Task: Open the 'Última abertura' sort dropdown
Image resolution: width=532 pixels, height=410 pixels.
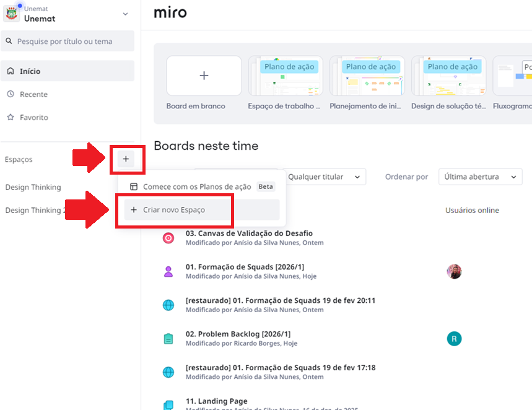Action: (x=480, y=177)
